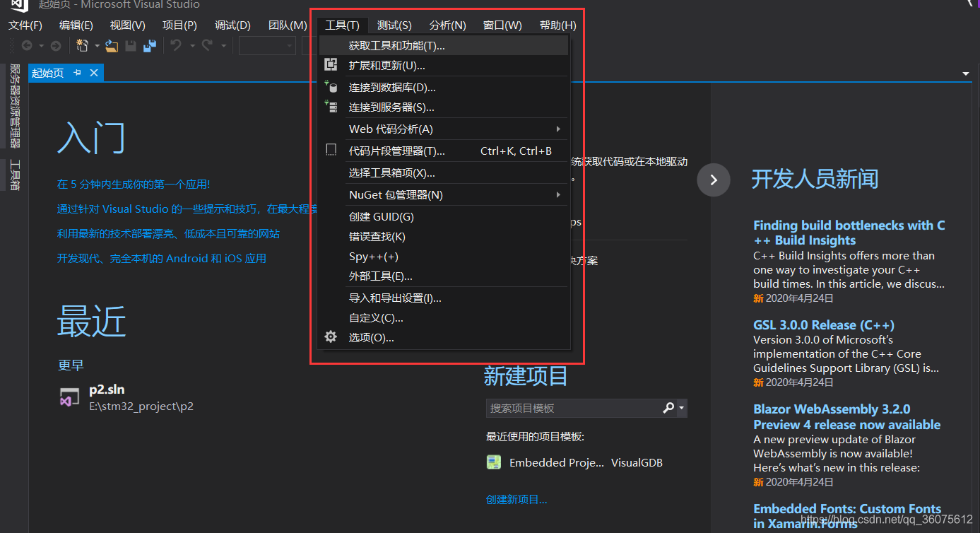Image resolution: width=980 pixels, height=533 pixels.
Task: Click the 连接到服务器 server icon
Action: (331, 107)
